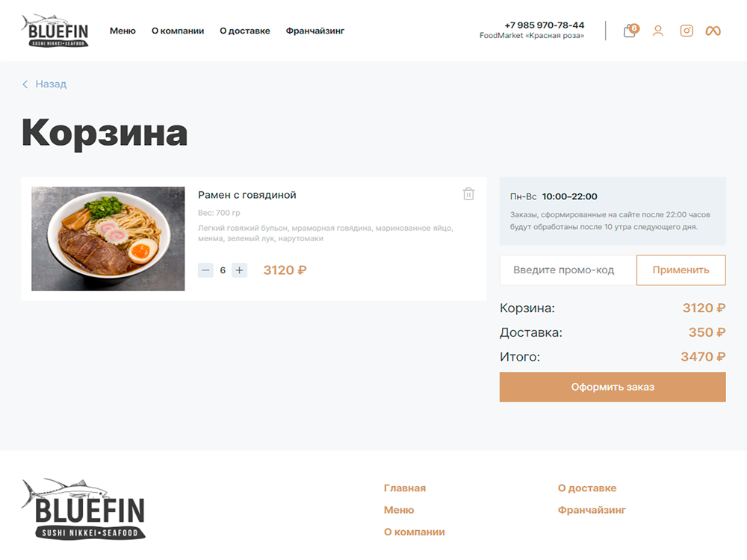Open Франчайзинг in top navigation

(x=315, y=31)
